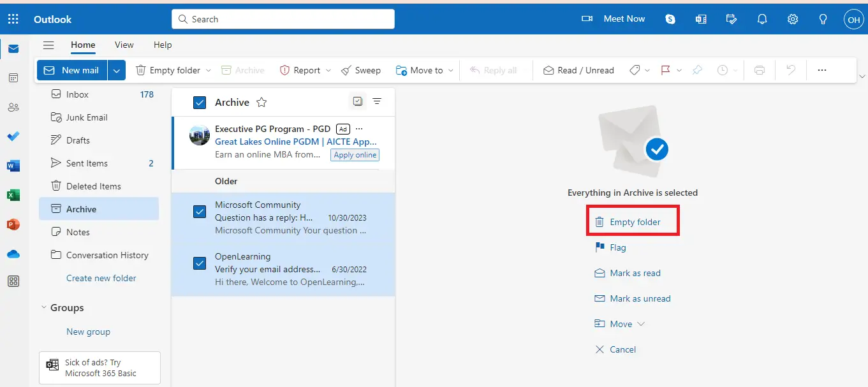Launch Excel from the left rail
This screenshot has height=387, width=868.
[x=13, y=195]
